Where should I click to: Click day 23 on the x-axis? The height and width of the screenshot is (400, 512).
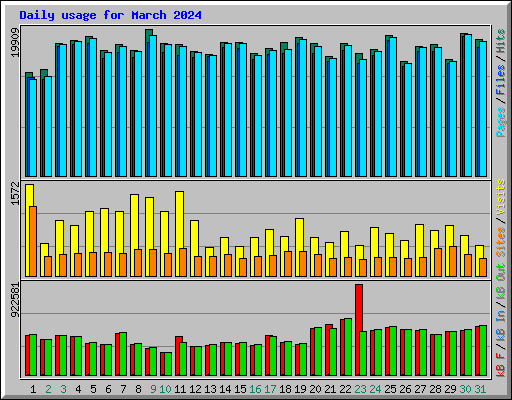(x=360, y=389)
